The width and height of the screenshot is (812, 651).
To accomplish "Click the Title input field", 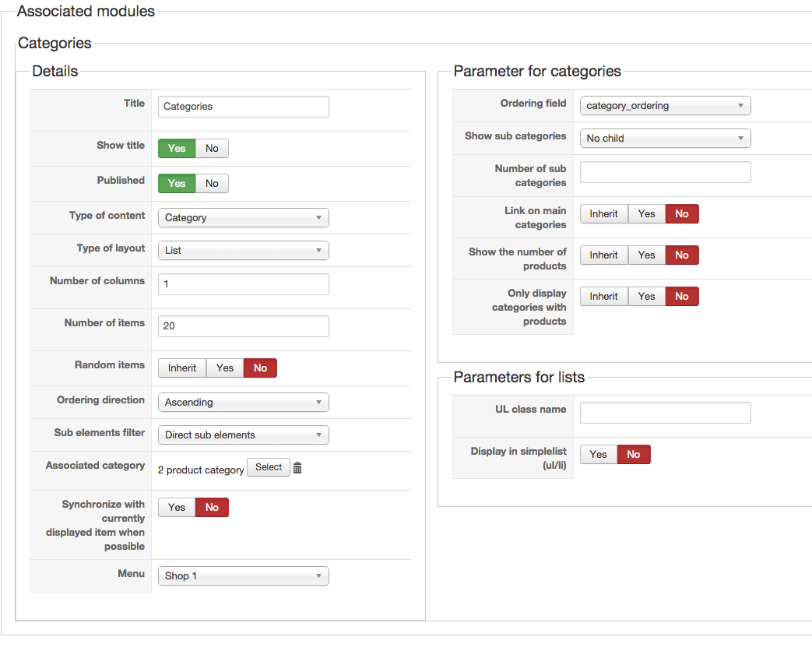I will click(243, 107).
